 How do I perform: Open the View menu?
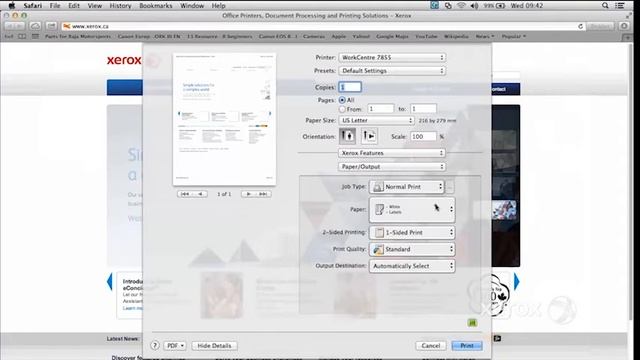[x=95, y=6]
